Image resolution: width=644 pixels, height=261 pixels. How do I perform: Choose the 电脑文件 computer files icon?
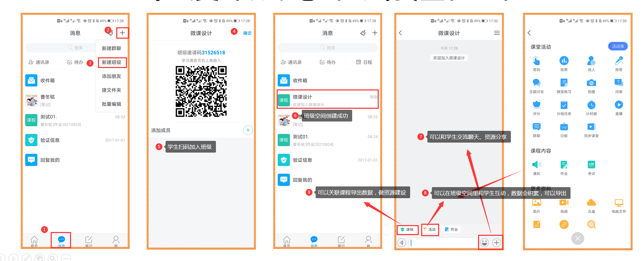[x=619, y=203]
